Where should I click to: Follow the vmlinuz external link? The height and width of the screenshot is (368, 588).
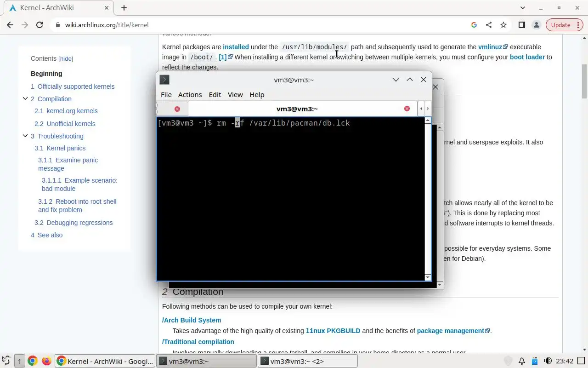[x=493, y=47]
